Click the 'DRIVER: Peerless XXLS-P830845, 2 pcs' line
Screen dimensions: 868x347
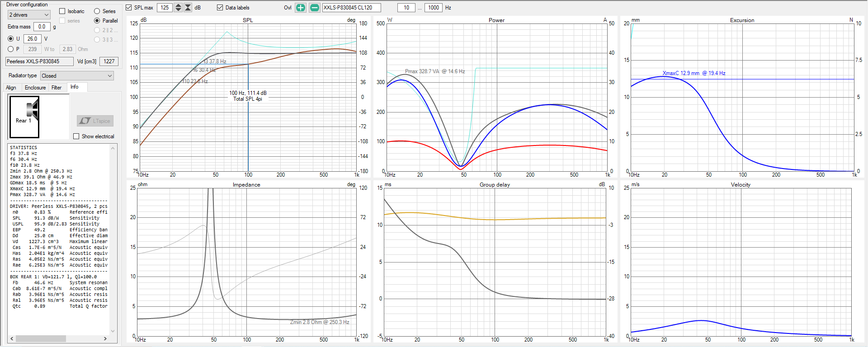click(59, 206)
